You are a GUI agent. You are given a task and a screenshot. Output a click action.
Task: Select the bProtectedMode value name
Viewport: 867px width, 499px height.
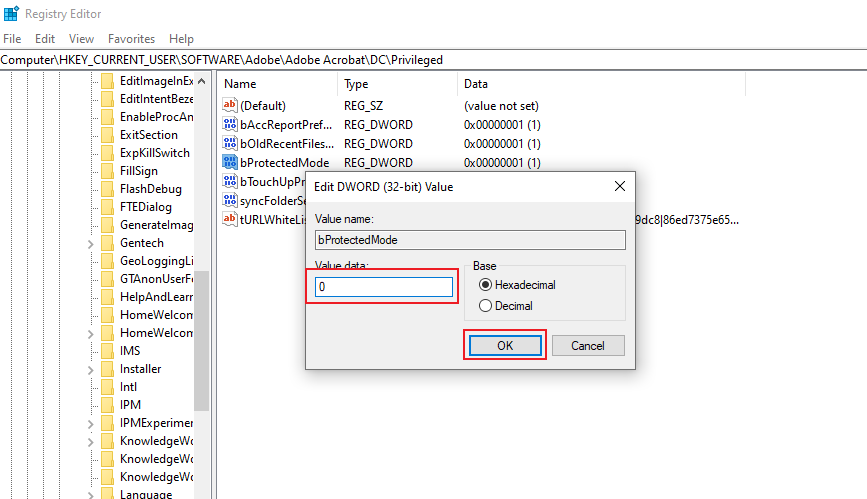pyautogui.click(x=284, y=163)
